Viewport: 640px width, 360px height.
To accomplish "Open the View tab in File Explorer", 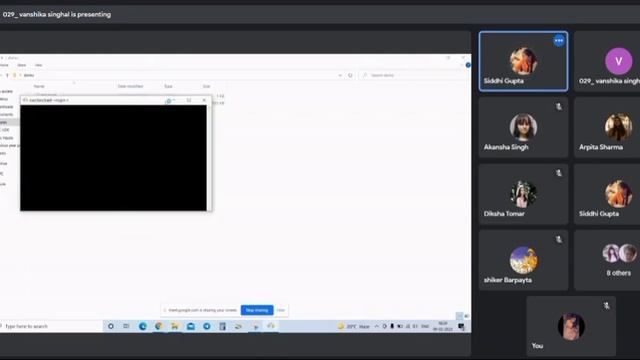I will point(38,65).
